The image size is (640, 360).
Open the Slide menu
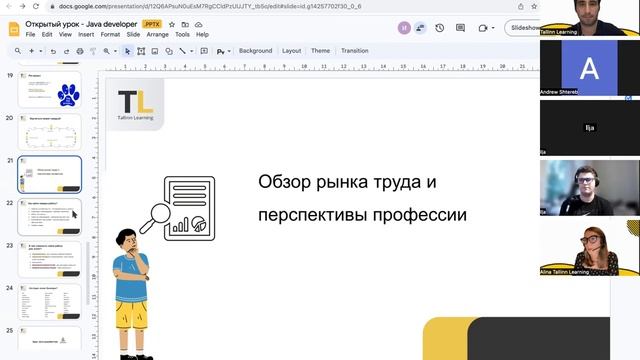click(x=133, y=35)
